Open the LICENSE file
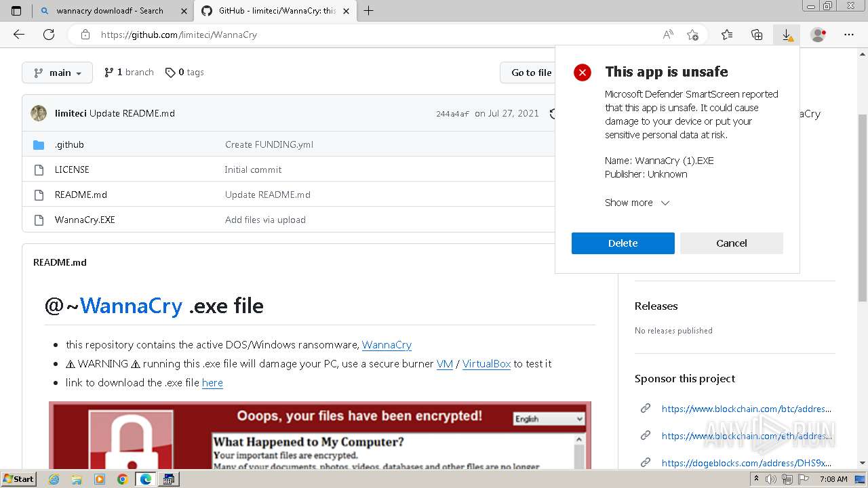The width and height of the screenshot is (868, 488). (x=72, y=169)
